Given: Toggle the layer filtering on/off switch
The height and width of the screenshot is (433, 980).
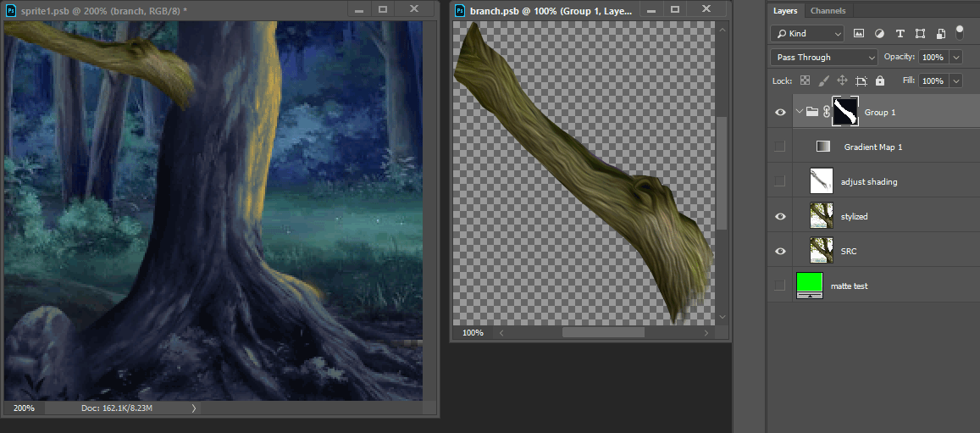Looking at the screenshot, I should click(960, 32).
